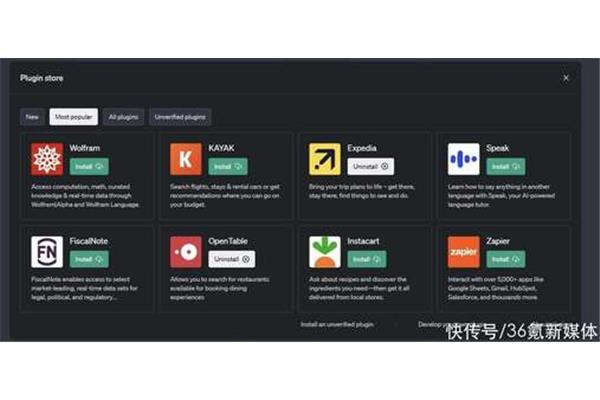Select the Expedia plugin title
This screenshot has width=600, height=400.
pyautogui.click(x=362, y=148)
